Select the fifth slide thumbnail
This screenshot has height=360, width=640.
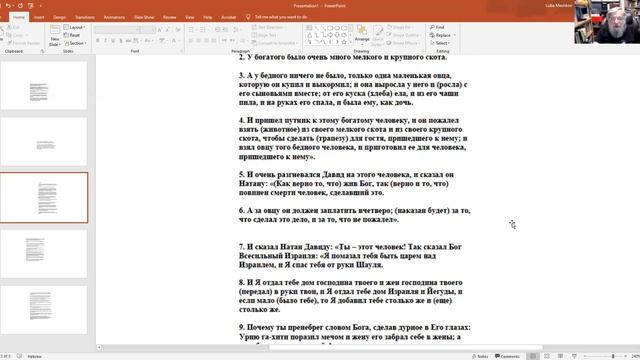(43, 310)
